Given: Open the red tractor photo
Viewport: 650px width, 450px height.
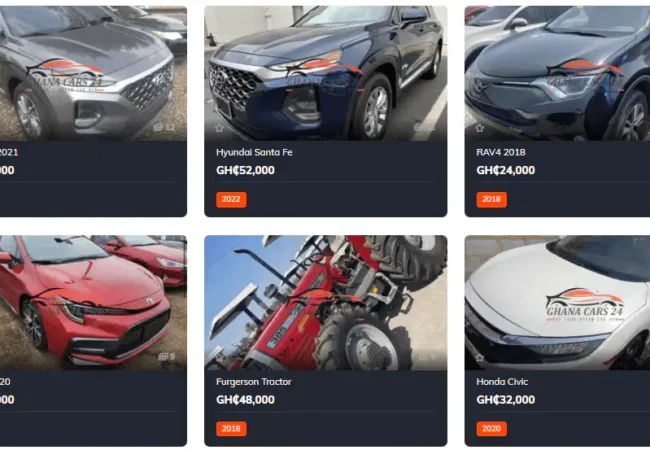Looking at the screenshot, I should 326,303.
